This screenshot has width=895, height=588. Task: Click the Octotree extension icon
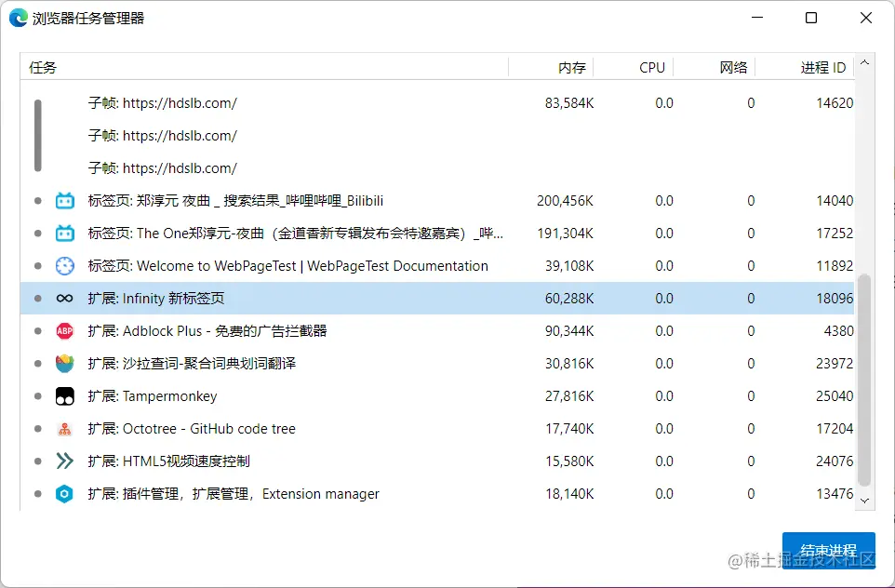64,429
